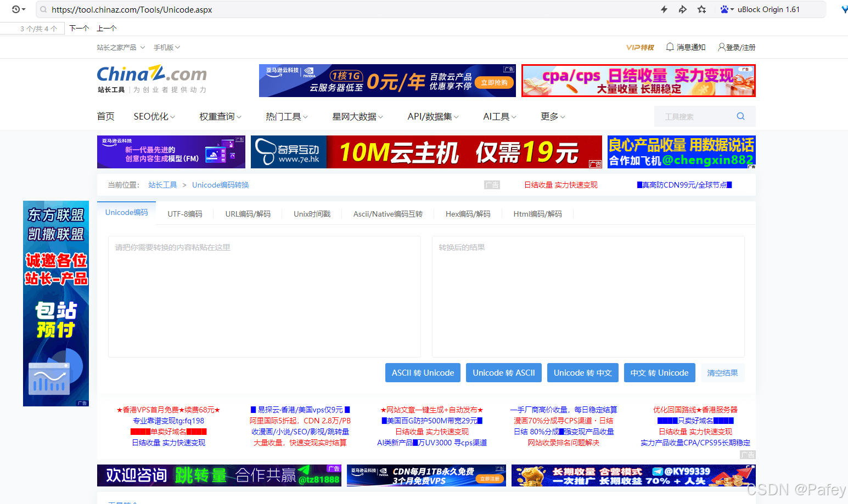
Task: Open 权重查询 menu dropdown
Action: pos(220,116)
